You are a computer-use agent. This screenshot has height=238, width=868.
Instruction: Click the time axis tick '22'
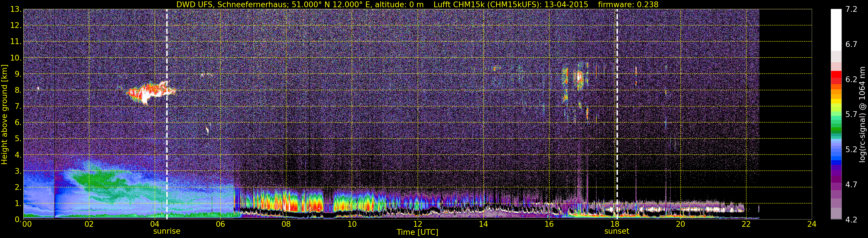coord(746,224)
